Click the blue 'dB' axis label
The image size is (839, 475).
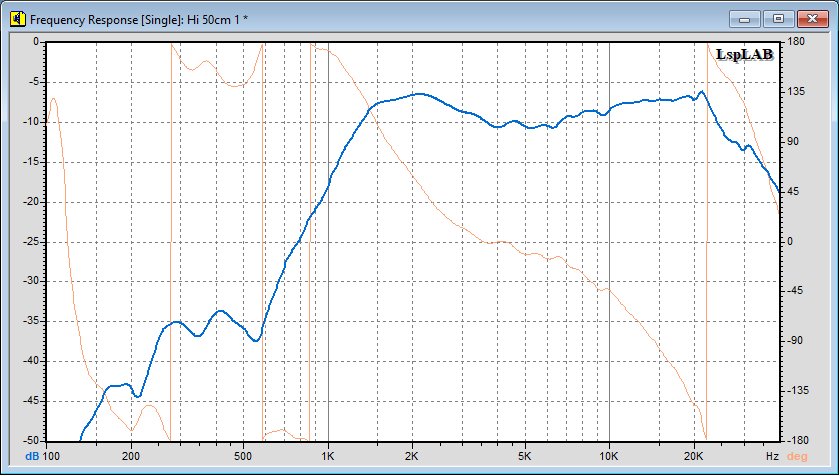click(32, 456)
